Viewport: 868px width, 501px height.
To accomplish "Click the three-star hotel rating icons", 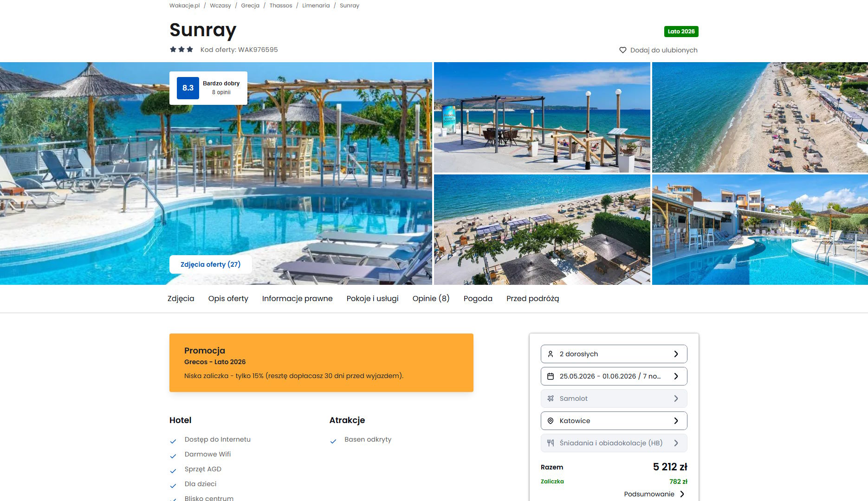I will pos(181,49).
